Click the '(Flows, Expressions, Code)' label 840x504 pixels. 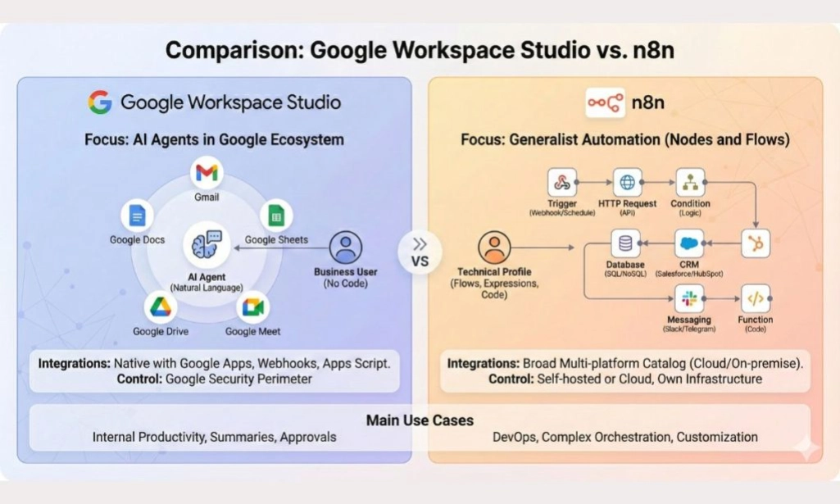click(x=494, y=289)
